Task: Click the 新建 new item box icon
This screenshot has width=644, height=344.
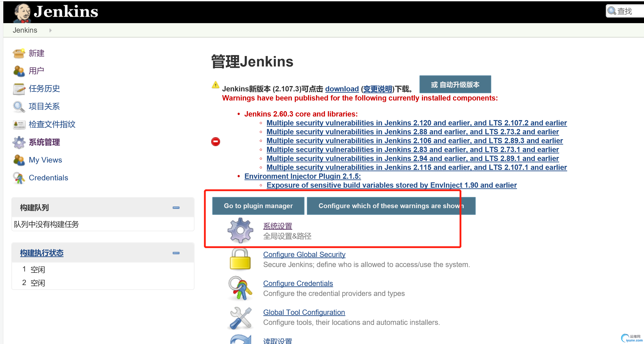Action: pos(19,53)
